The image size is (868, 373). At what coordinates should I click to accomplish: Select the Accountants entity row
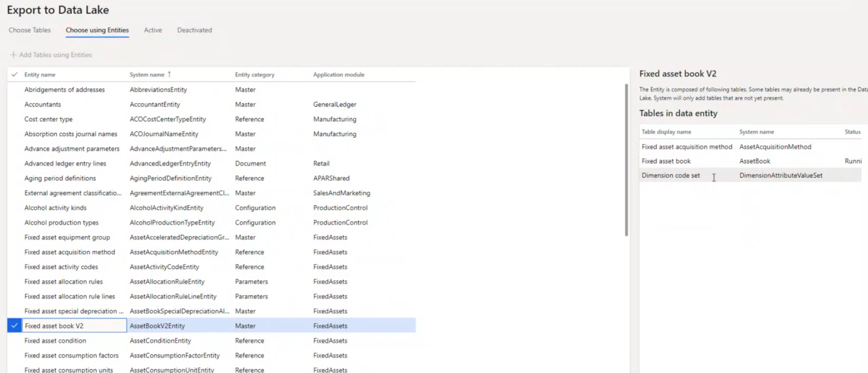[x=211, y=104]
